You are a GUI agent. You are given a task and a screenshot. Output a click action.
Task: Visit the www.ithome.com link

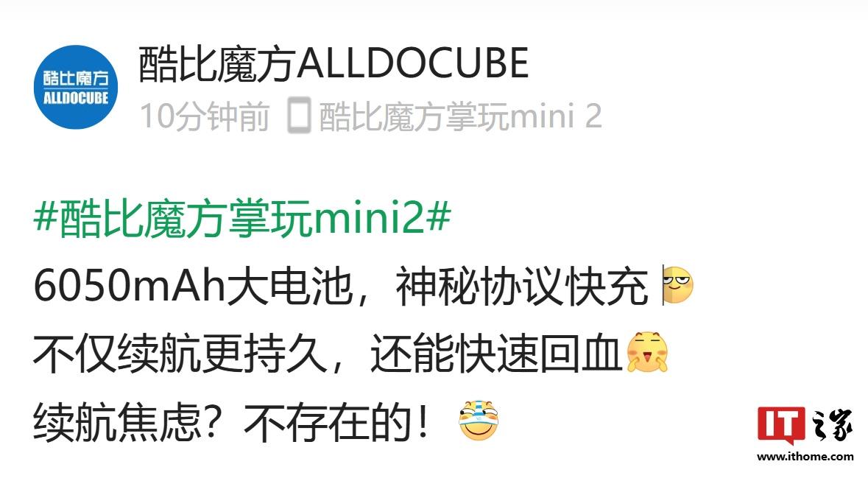(805, 457)
